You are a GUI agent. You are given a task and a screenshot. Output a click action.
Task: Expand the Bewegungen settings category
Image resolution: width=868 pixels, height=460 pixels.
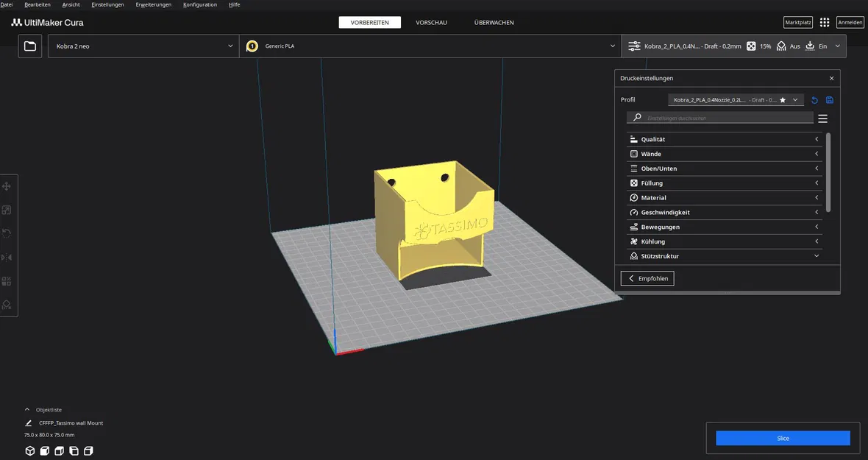[x=724, y=227]
